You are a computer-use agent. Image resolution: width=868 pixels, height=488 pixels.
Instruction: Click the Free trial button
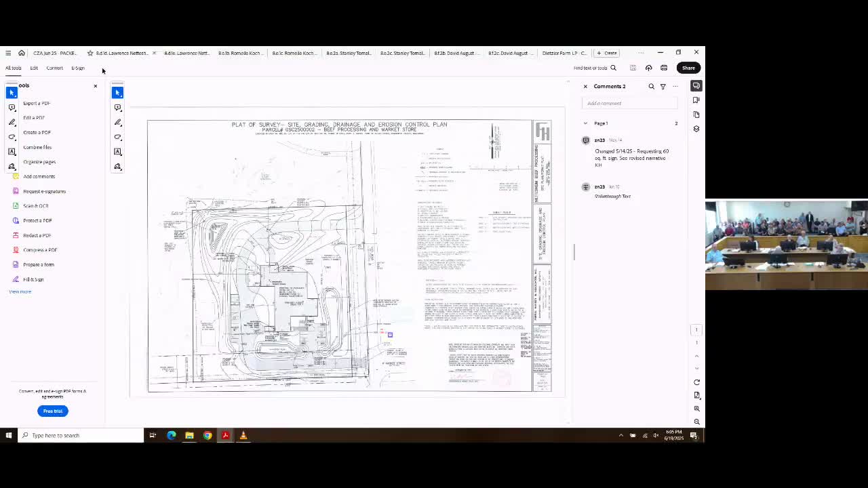(x=52, y=411)
